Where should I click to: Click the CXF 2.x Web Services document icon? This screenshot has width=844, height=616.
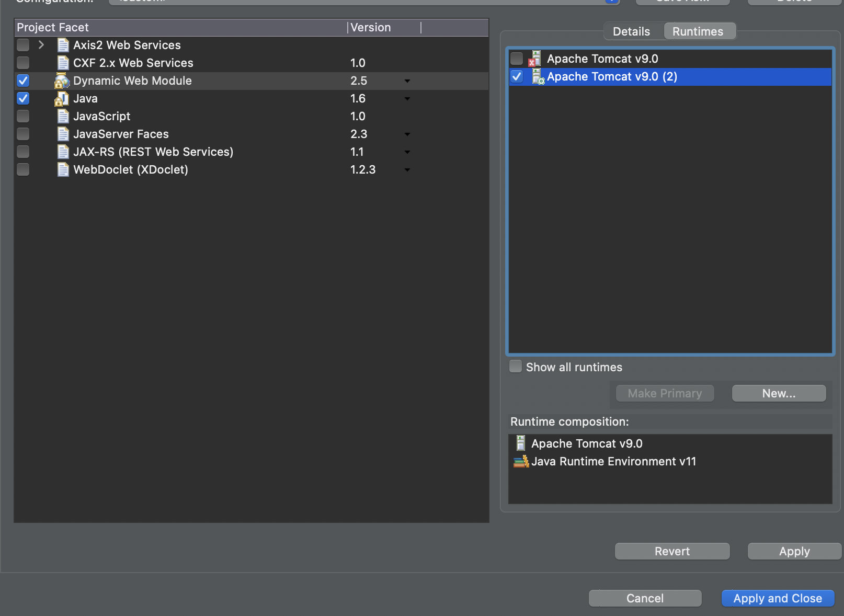point(63,63)
